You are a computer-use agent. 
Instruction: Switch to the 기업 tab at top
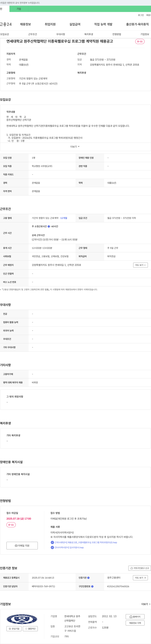click(19, 9)
